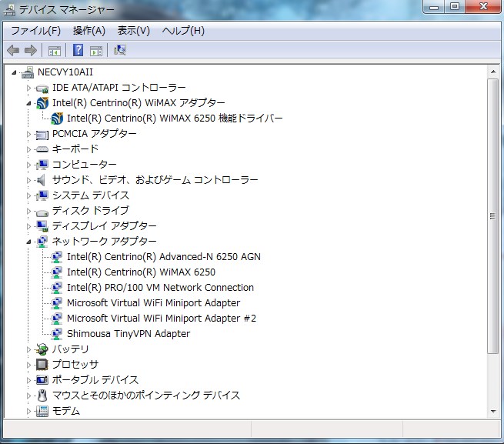This screenshot has width=504, height=444.
Task: Expand the ディスプレイ アダプター node
Action: [x=28, y=226]
